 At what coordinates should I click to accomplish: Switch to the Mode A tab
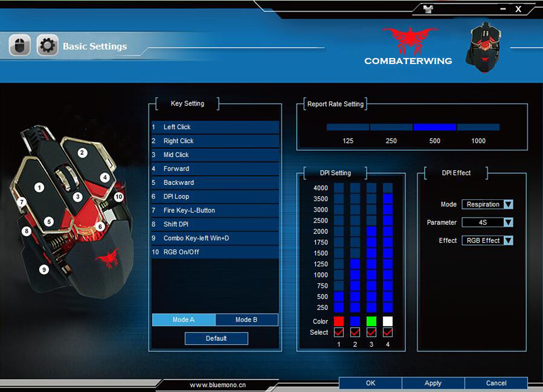click(x=184, y=320)
